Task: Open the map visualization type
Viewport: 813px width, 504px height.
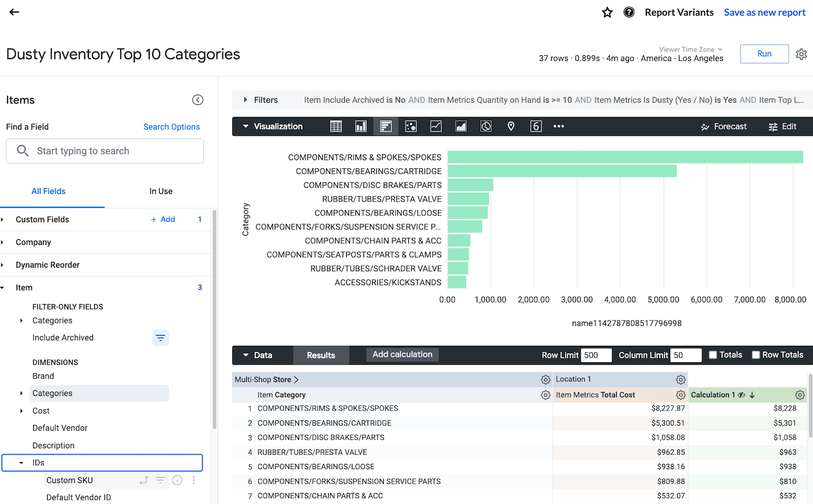Action: [x=511, y=126]
